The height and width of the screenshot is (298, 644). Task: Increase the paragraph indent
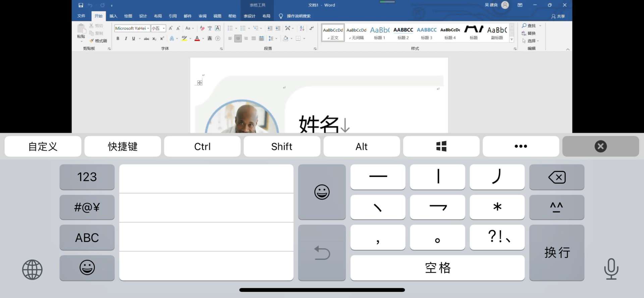pos(278,28)
